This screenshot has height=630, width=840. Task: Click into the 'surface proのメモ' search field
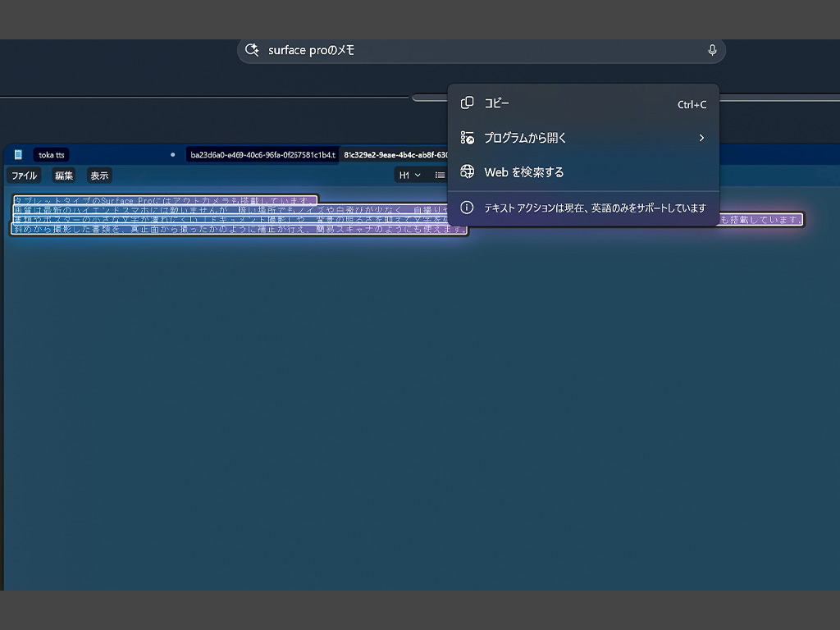tap(481, 50)
